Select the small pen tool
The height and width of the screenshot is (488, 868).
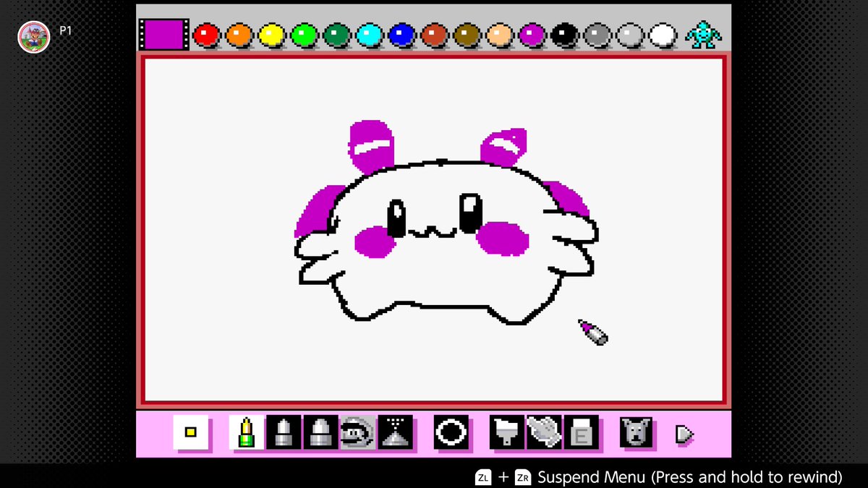point(284,434)
